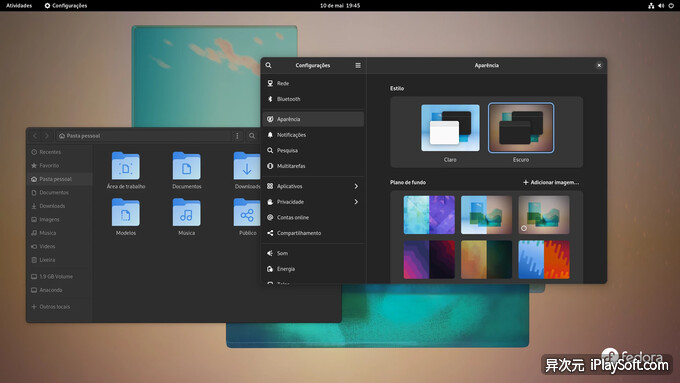Open Recentes in Files sidebar
This screenshot has height=383, width=680.
pyautogui.click(x=59, y=152)
